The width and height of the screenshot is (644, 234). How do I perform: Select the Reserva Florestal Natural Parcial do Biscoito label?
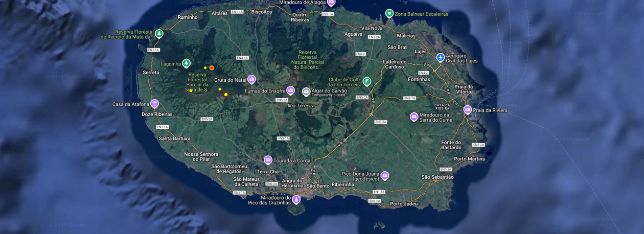click(308, 60)
